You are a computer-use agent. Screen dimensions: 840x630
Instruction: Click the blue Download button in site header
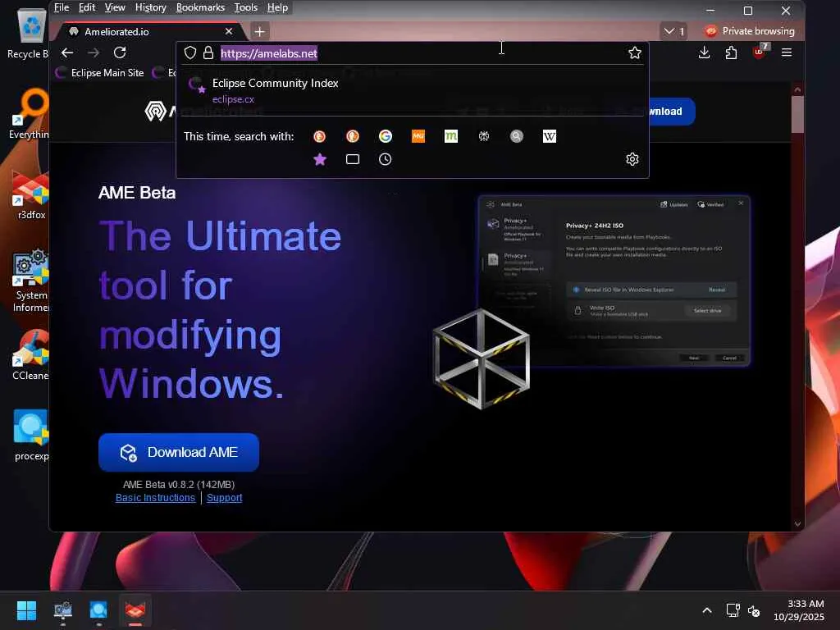(x=672, y=112)
